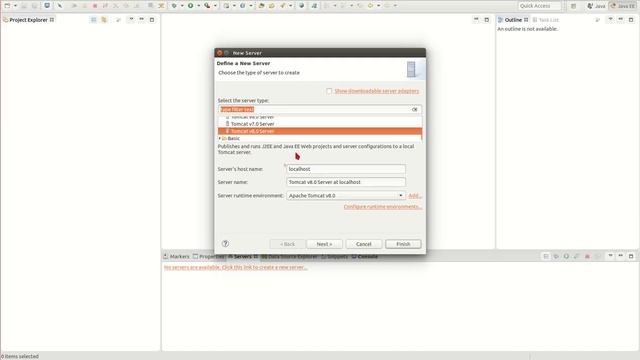Open the Servers view menu arrow
This screenshot has width=640, height=360.
click(x=611, y=256)
